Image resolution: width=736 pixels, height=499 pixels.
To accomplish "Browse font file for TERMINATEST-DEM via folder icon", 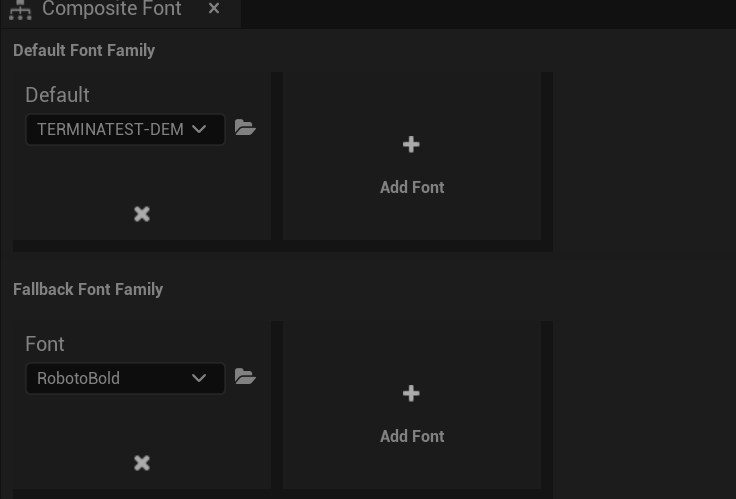I will 245,128.
